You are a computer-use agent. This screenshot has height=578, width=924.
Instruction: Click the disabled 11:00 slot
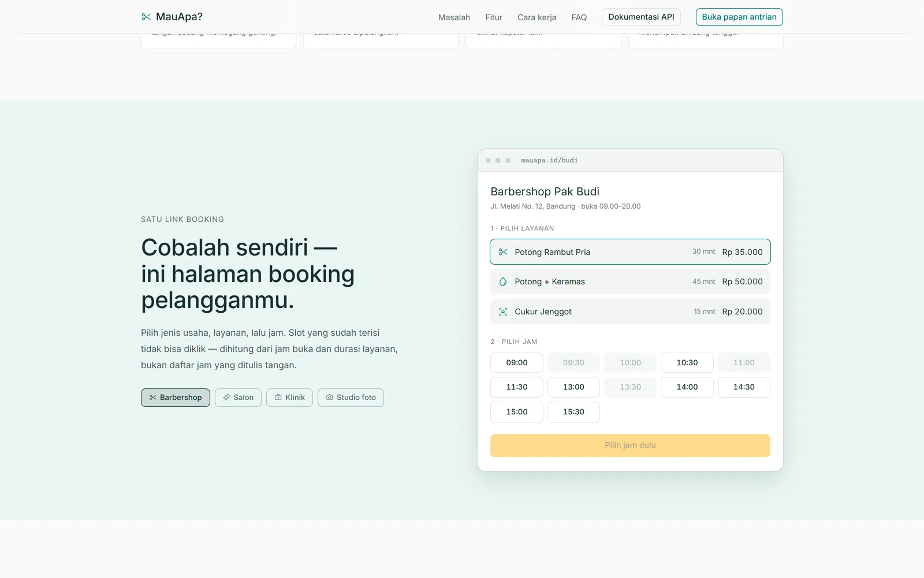click(744, 363)
